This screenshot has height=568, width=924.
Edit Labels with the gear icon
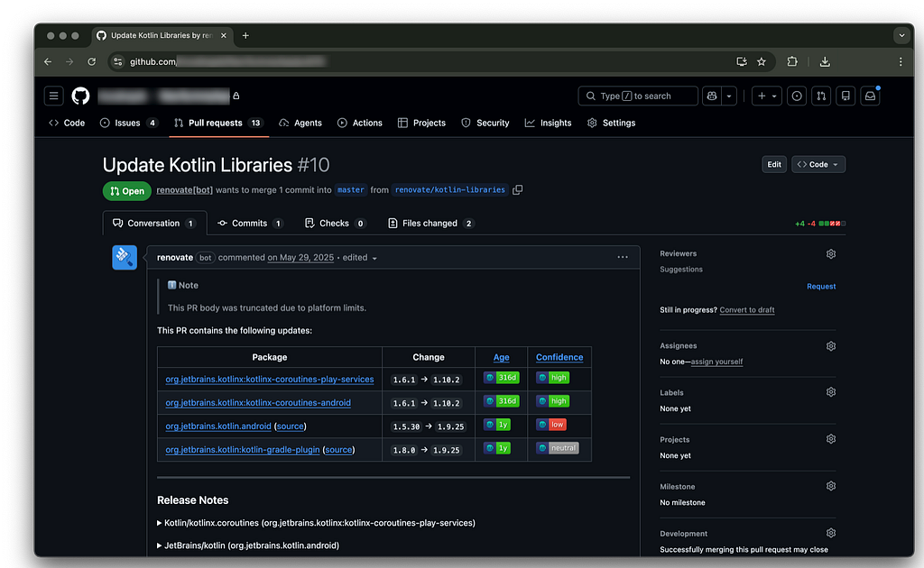tap(831, 392)
